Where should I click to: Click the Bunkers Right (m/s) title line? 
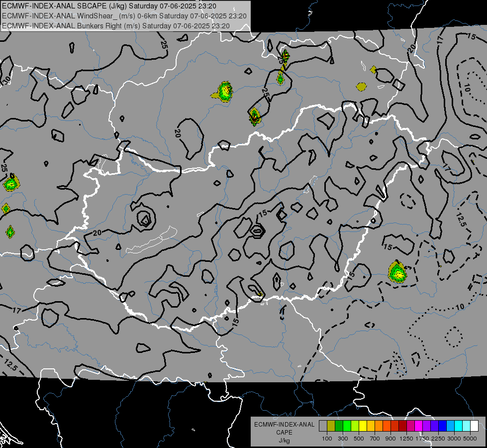(116, 26)
